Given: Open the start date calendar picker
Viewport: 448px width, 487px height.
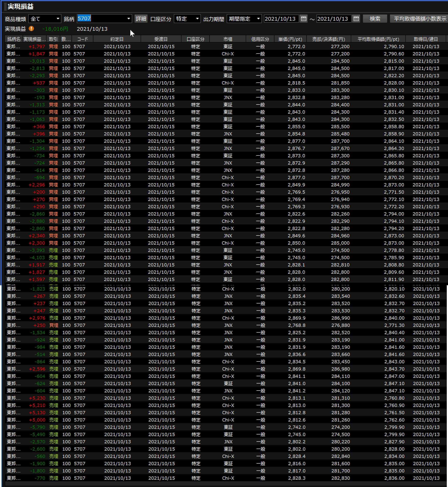Looking at the screenshot, I should coord(304,19).
